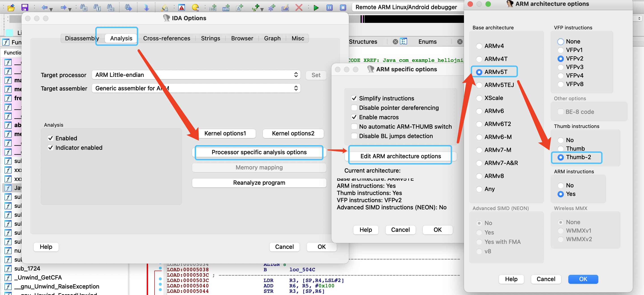Screen dimensions: 644x295
Task: Toggle the analysis Enabled checkbox
Action: 51,138
